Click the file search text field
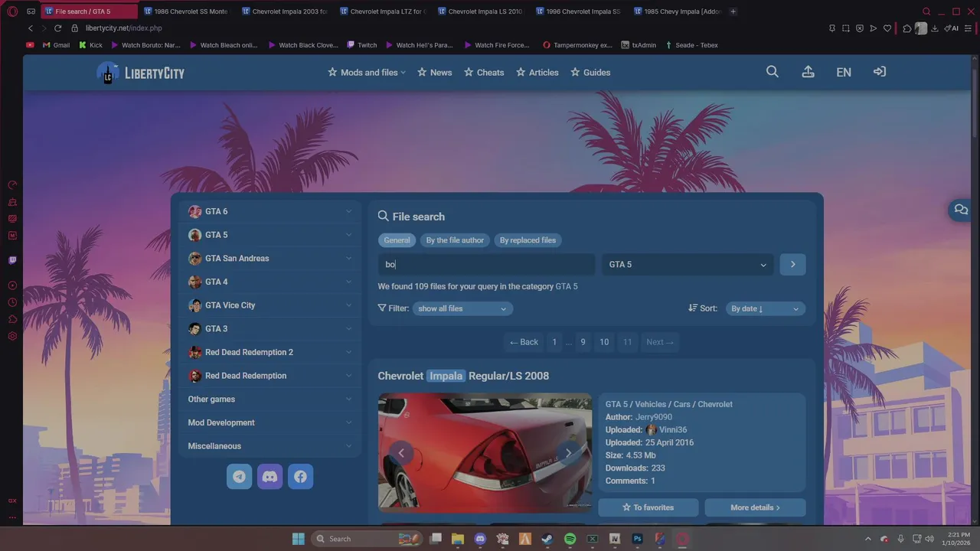The width and height of the screenshot is (980, 551). coord(486,264)
